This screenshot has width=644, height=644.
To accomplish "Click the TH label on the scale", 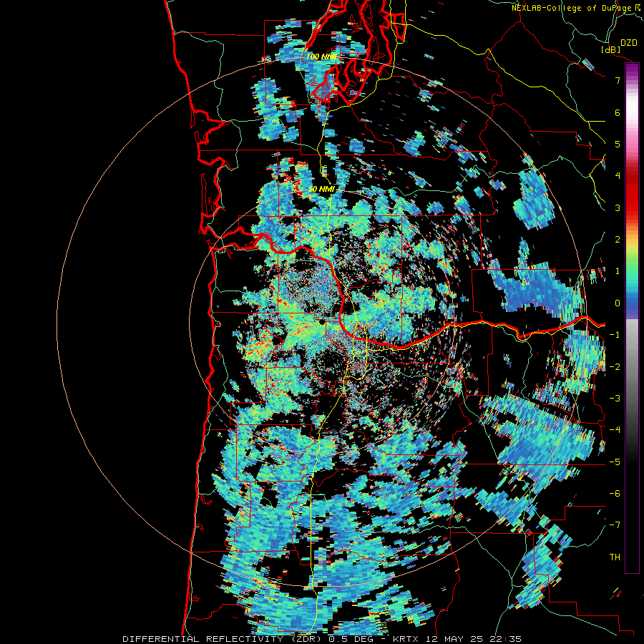I will 615,557.
